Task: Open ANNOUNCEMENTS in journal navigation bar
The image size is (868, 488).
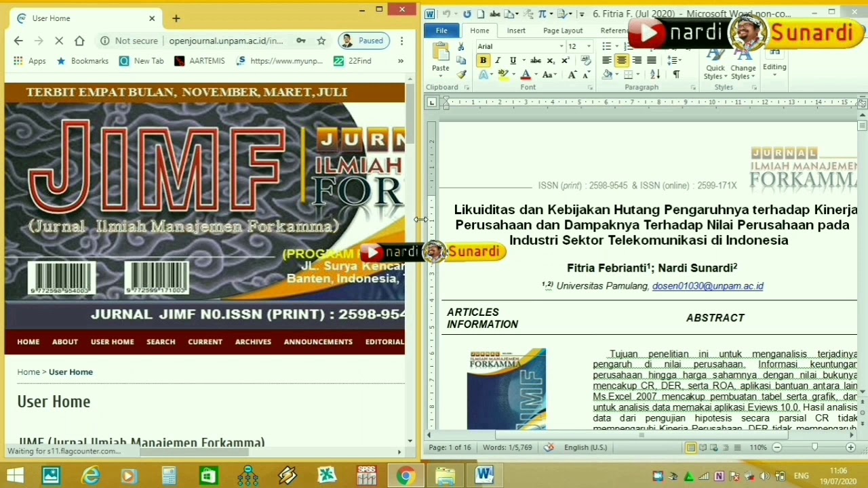Action: [x=318, y=342]
